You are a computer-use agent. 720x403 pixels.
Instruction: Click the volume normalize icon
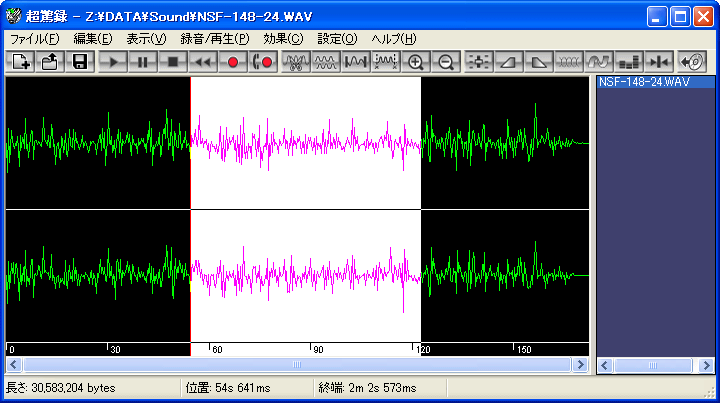[478, 62]
